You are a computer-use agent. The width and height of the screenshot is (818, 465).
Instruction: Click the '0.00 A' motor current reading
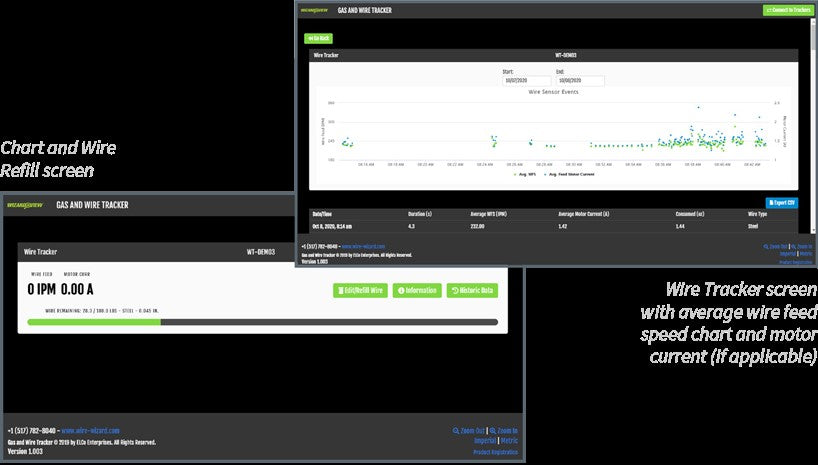tap(77, 290)
